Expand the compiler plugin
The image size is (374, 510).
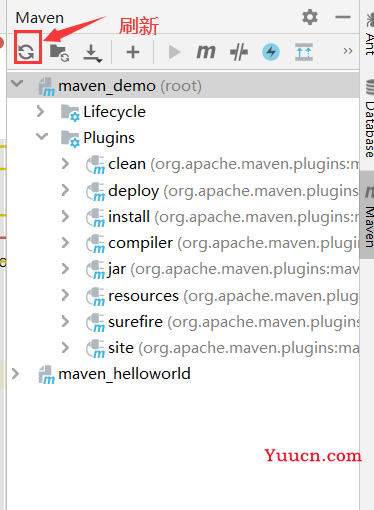coord(65,243)
